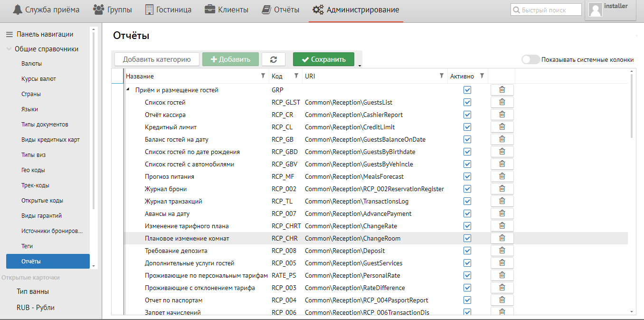This screenshot has height=320, width=644.
Task: Click the refresh icon button in toolbar
Action: (x=273, y=59)
